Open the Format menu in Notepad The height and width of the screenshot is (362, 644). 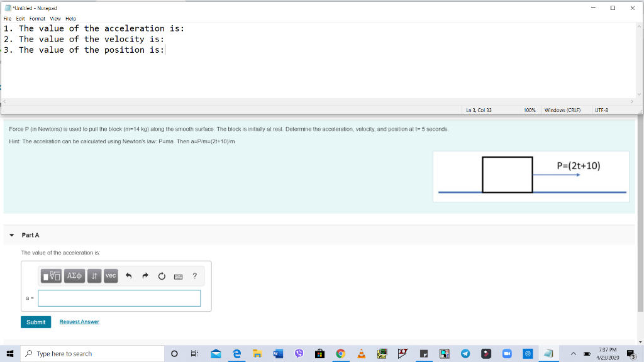point(37,18)
